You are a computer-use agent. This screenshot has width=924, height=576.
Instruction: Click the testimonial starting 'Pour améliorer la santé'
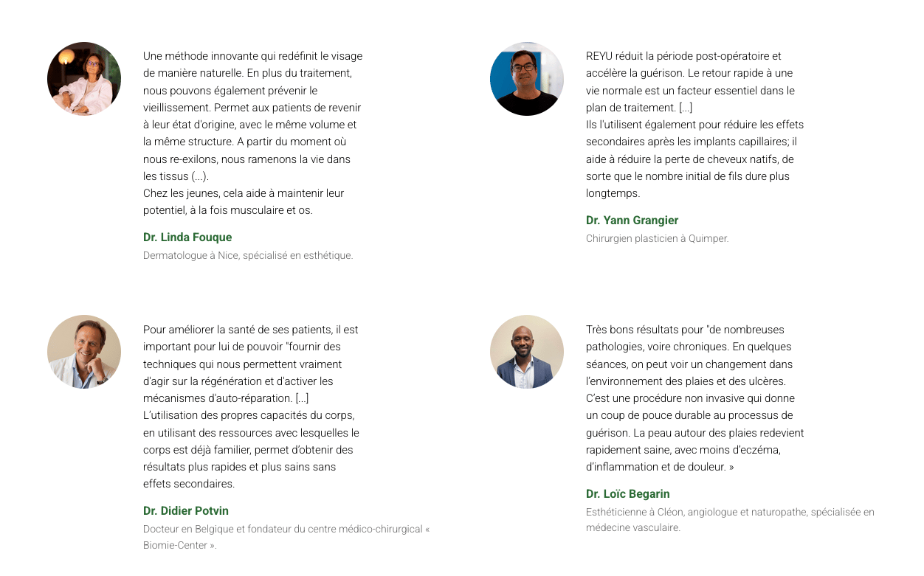(x=252, y=406)
